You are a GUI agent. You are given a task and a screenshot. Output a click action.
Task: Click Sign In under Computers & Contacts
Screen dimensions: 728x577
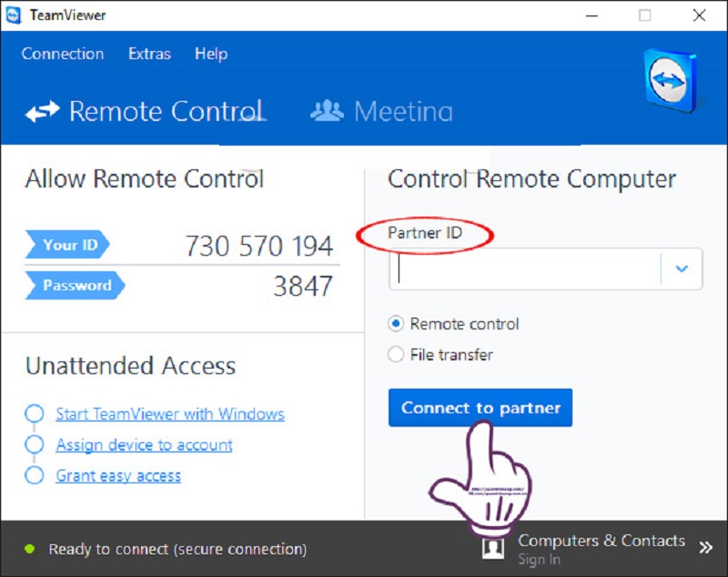(x=539, y=560)
